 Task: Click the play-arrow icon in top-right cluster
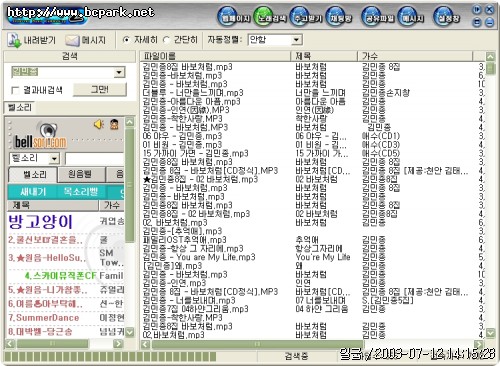[477, 10]
